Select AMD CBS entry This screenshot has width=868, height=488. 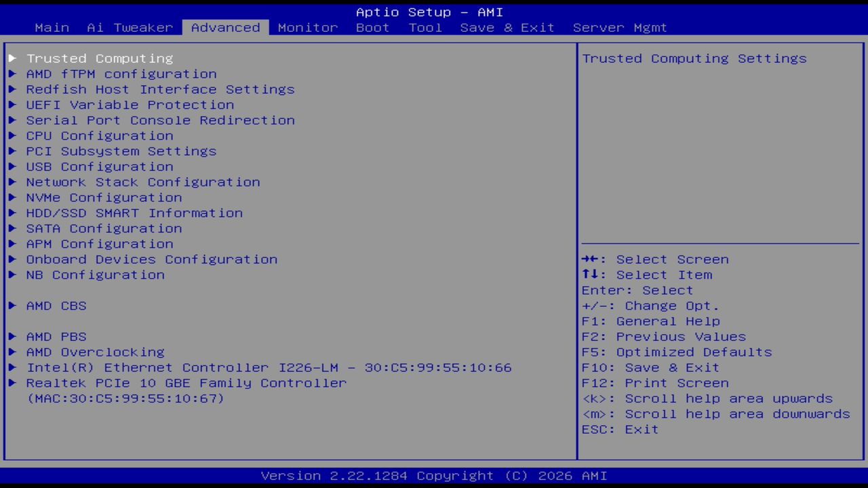[x=56, y=306]
